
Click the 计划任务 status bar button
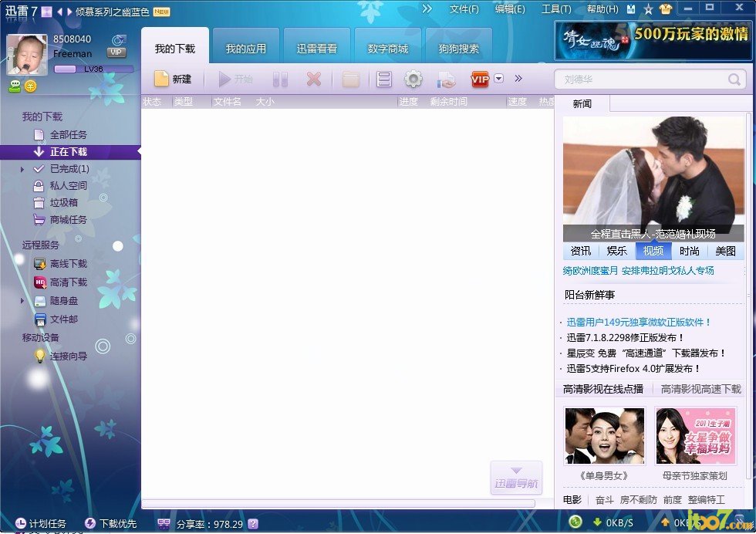click(x=40, y=523)
